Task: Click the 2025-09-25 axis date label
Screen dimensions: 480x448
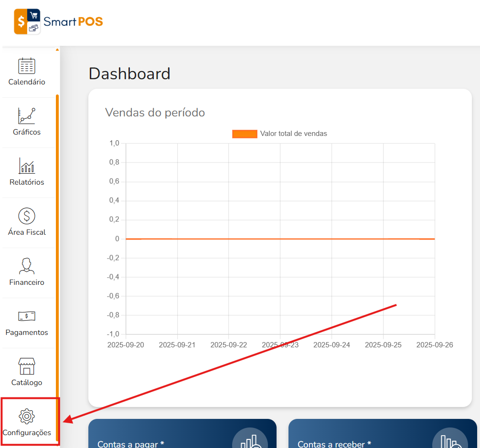Action: click(x=383, y=345)
